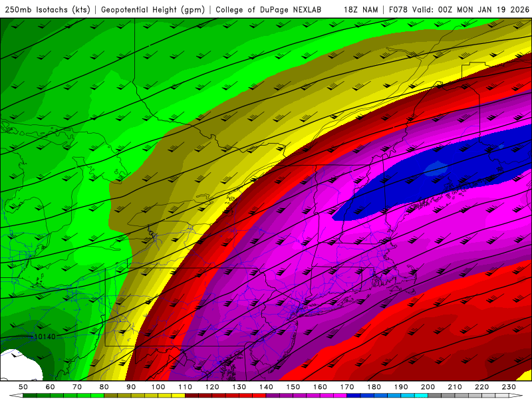Viewport: 532px width, 399px height.
Task: Click the brightest green swatch in the color bar
Action: click(x=97, y=396)
